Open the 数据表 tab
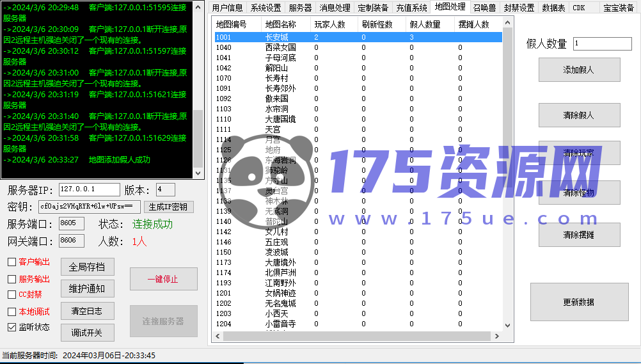Viewport: 641px width, 364px height. coord(553,8)
